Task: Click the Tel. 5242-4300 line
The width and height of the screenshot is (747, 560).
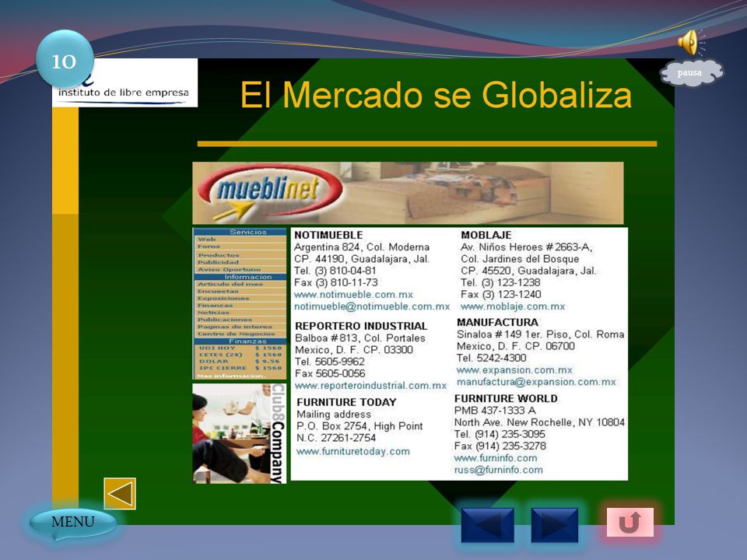Action: [492, 358]
